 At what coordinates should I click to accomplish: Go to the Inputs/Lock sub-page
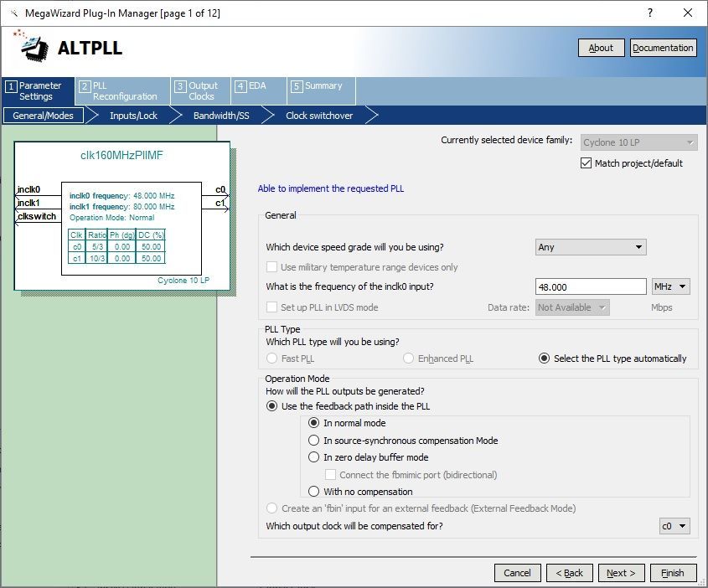pos(134,116)
